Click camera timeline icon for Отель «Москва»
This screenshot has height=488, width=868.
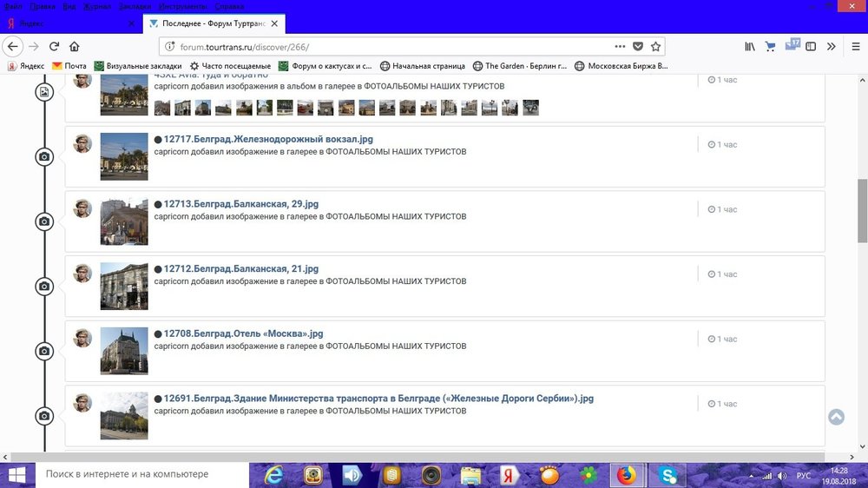coord(44,351)
